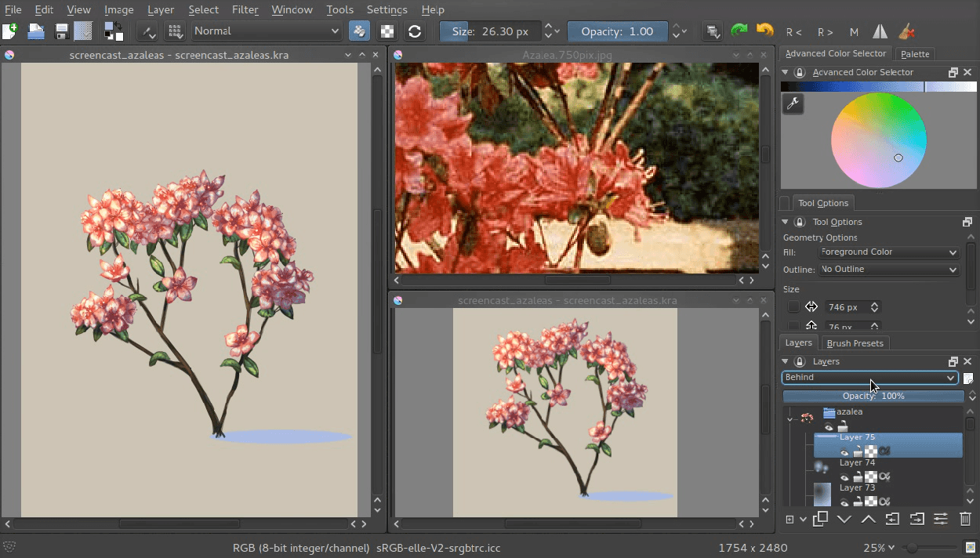Screen dimensions: 980x558
Task: Pick a screen color with the color picker icon
Action: coord(793,103)
